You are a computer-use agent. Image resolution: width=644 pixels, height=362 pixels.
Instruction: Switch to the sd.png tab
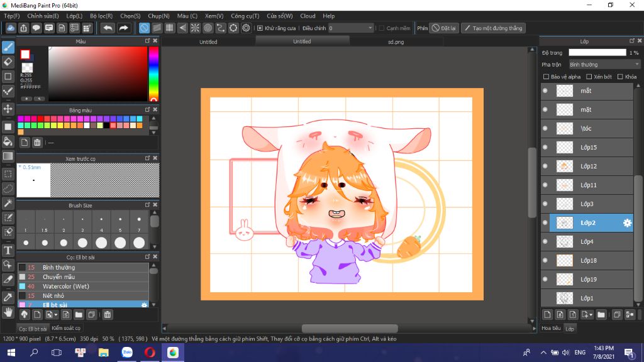396,41
